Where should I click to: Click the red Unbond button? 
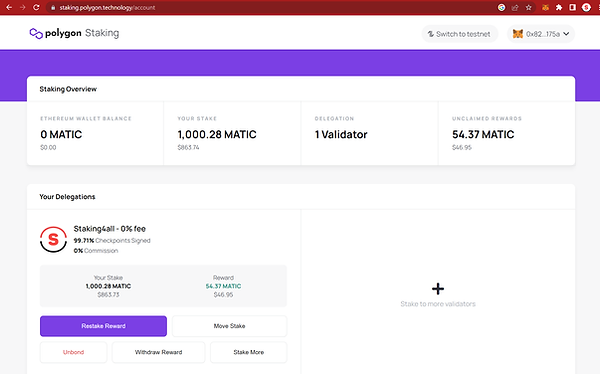[73, 352]
